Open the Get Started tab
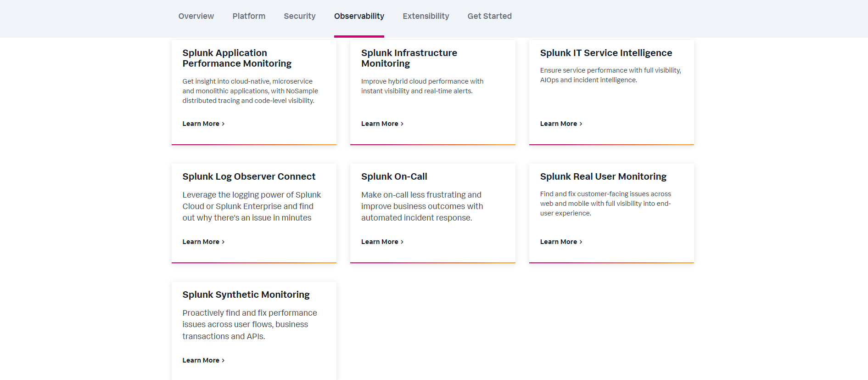The height and width of the screenshot is (380, 868). (x=489, y=16)
